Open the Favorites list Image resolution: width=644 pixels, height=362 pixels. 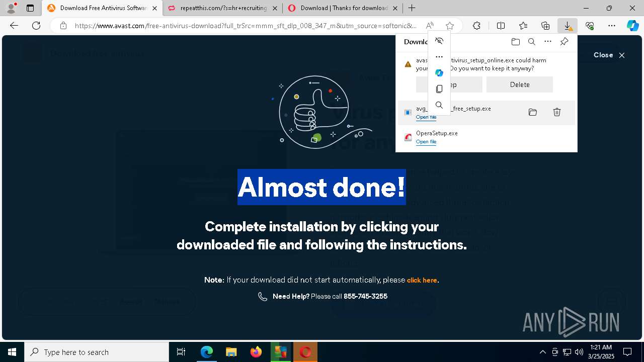(x=523, y=26)
